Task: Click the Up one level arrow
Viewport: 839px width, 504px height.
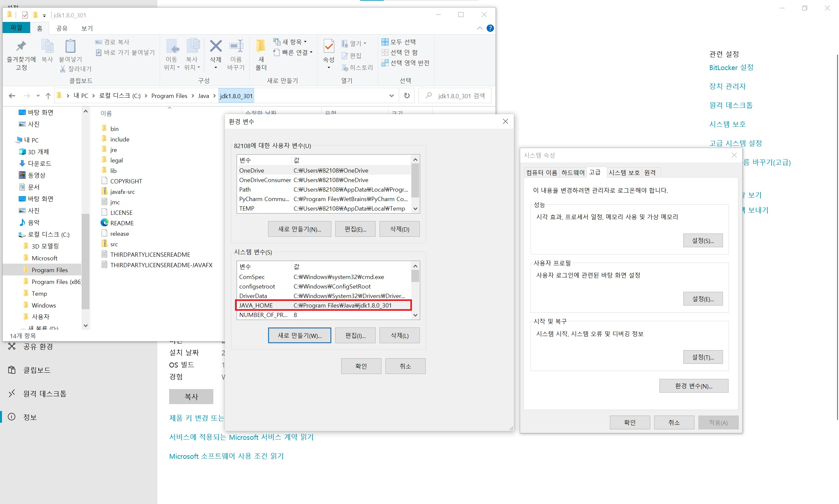Action: point(48,96)
